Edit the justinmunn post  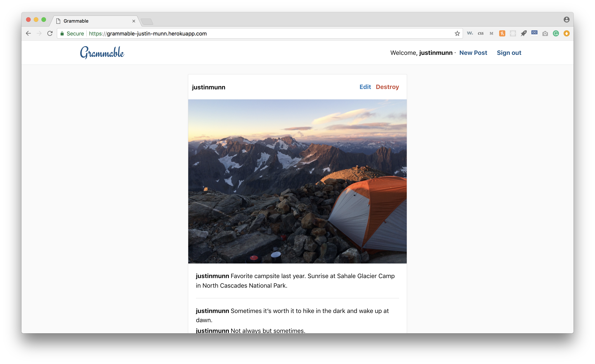pos(365,87)
